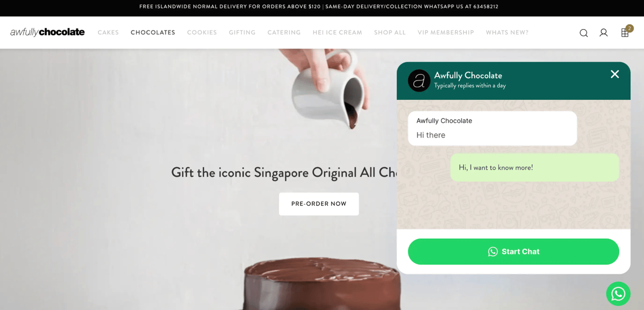Select Whats New? in navigation
This screenshot has width=644, height=310.
507,33
